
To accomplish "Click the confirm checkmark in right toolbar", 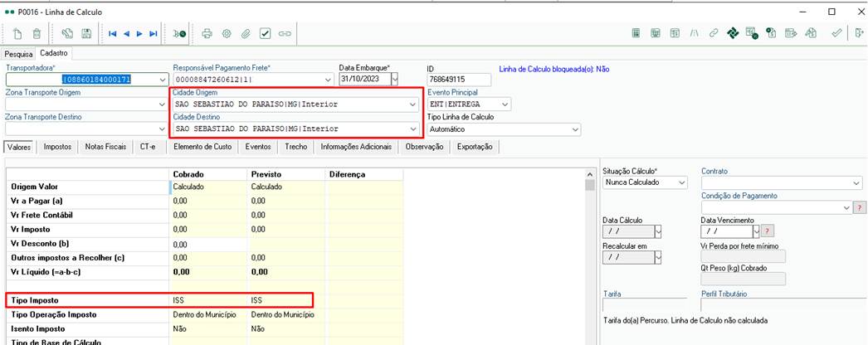I will [837, 34].
